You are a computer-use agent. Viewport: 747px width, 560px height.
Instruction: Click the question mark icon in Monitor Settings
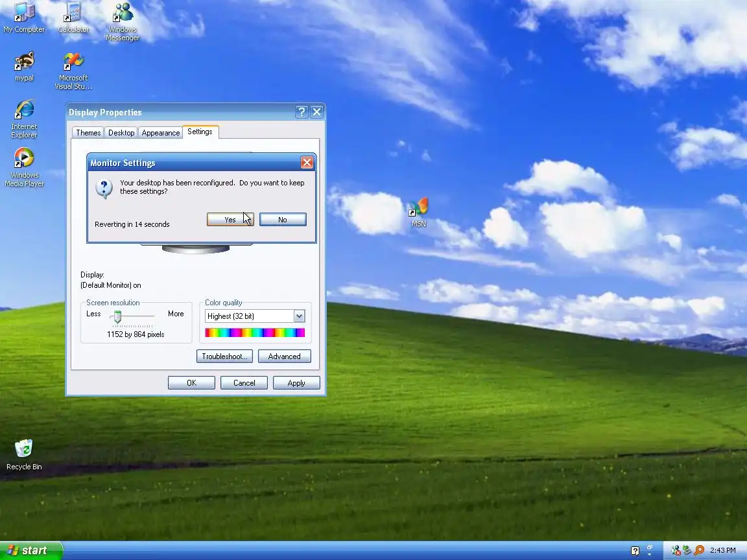click(104, 188)
